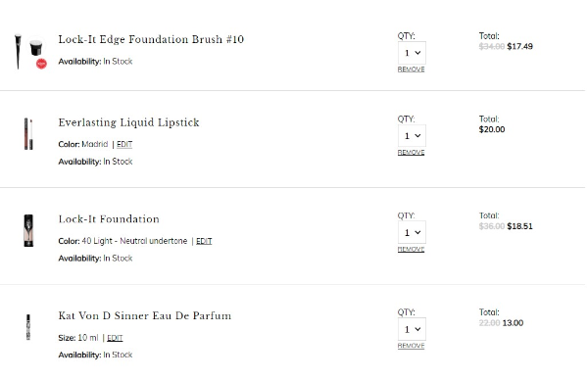Viewport: 588px width, 380px height.
Task: Edit the 40 Light foundation color
Action: pyautogui.click(x=204, y=241)
